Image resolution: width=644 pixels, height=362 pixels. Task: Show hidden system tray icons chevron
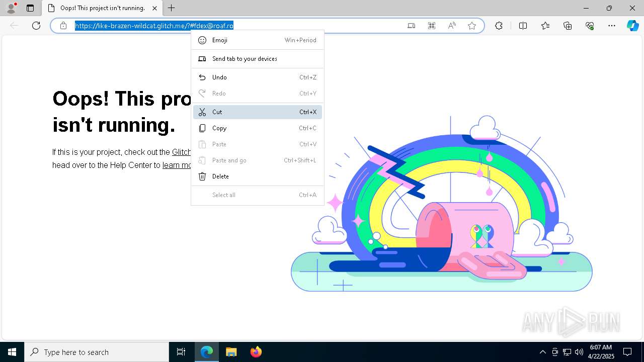pos(542,352)
